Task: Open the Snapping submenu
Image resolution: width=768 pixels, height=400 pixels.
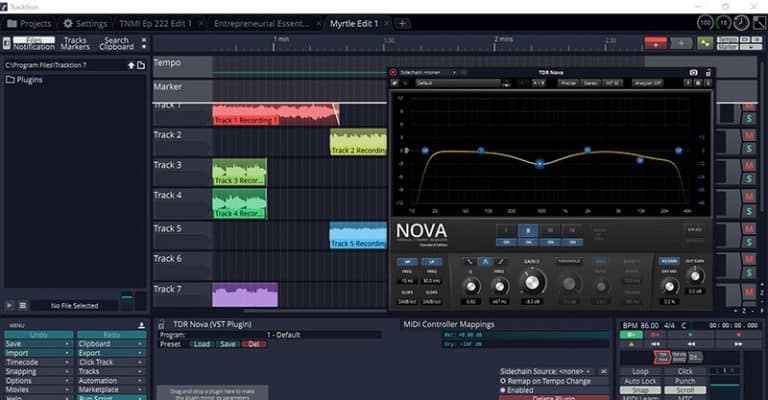Action: 38,372
